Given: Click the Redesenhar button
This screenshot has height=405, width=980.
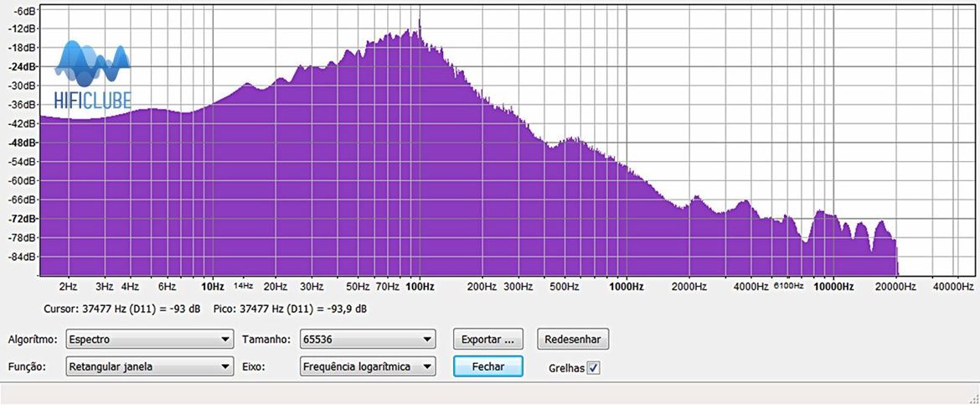Looking at the screenshot, I should (x=572, y=340).
